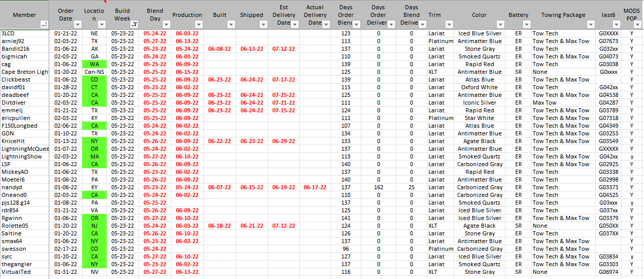Open the Member column sort filter button

click(x=44, y=24)
